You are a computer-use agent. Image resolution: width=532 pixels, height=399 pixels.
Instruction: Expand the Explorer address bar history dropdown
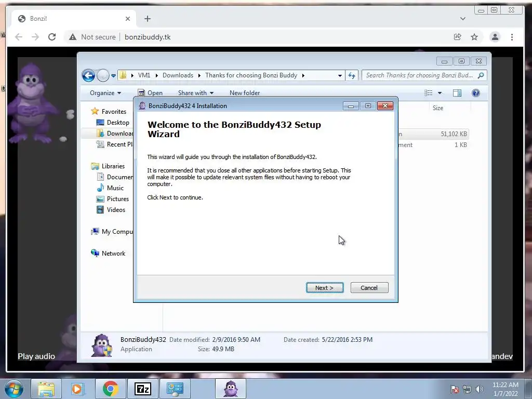pos(340,76)
